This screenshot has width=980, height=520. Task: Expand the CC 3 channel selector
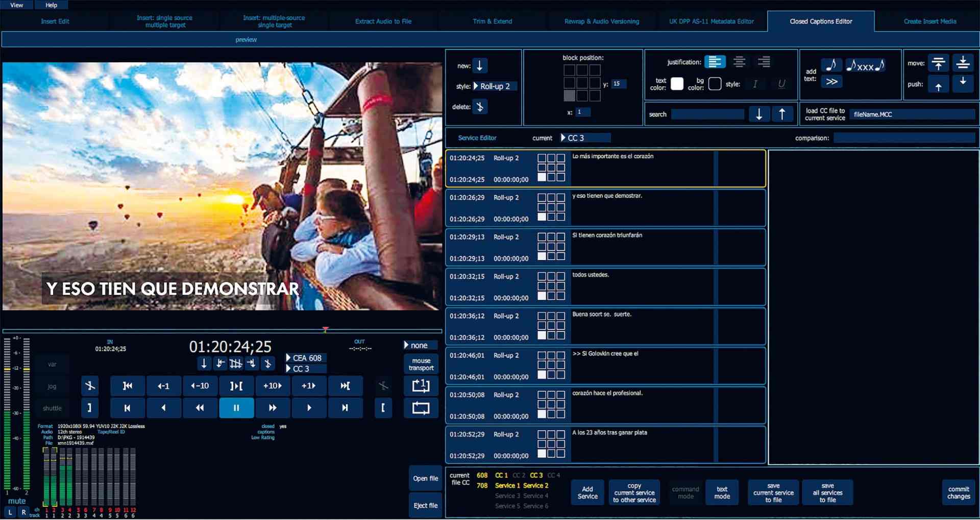pyautogui.click(x=305, y=368)
